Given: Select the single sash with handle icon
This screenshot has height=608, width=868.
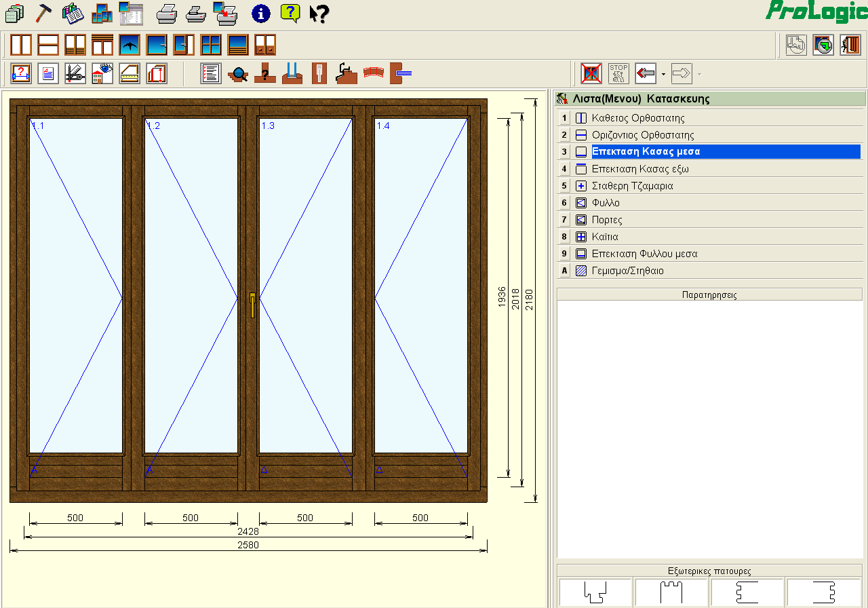Looking at the screenshot, I should (x=157, y=45).
